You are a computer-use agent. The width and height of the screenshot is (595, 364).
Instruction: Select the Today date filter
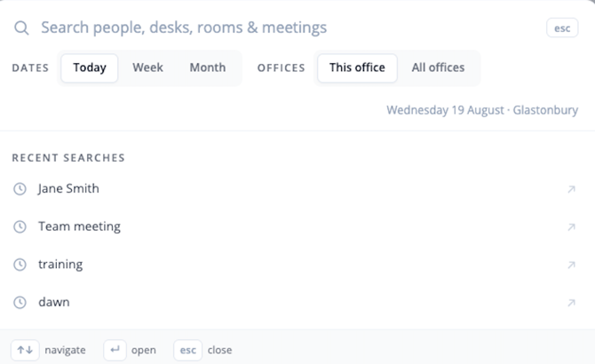[x=90, y=67]
